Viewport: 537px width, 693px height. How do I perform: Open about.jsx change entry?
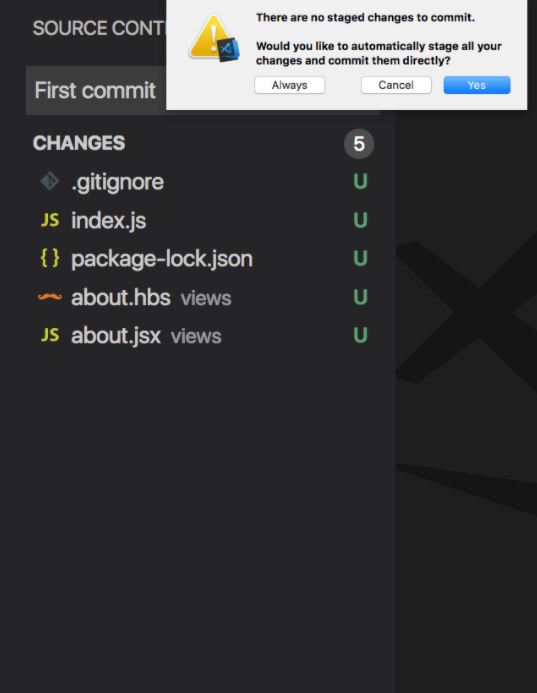[203, 335]
